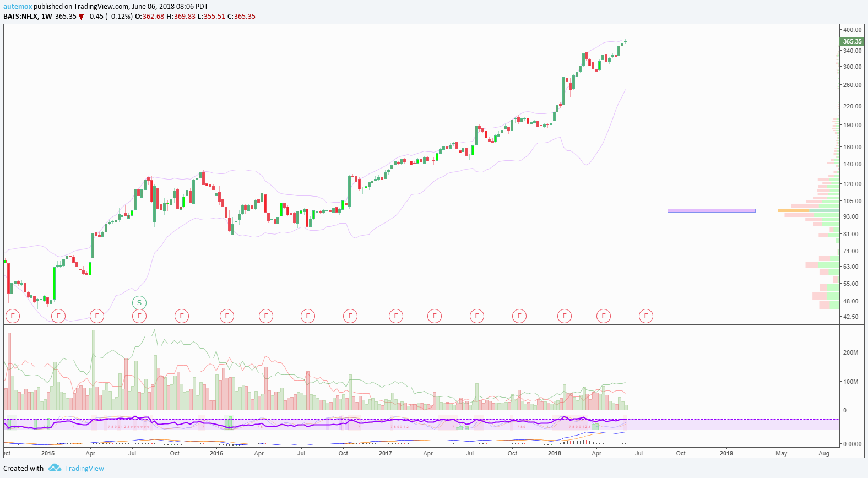The width and height of the screenshot is (868, 478).
Task: Open the April 2015 earnings E marker
Action: coord(97,316)
